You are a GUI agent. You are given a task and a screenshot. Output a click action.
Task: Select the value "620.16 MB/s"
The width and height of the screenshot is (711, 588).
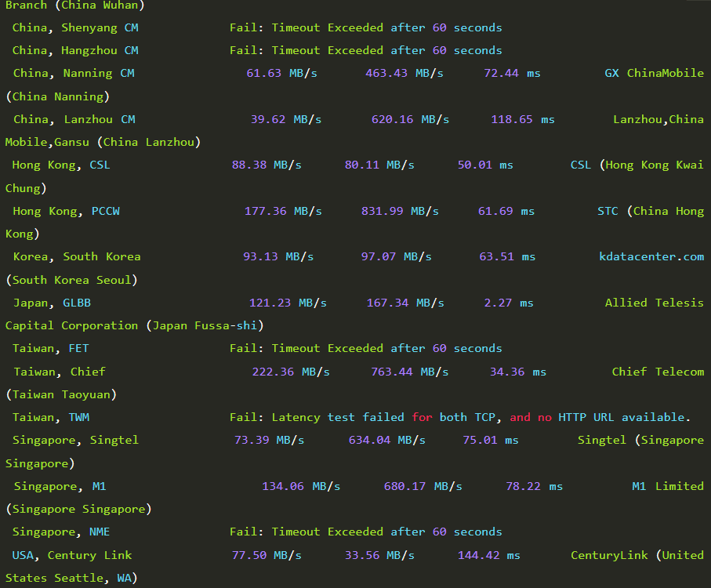[410, 120]
